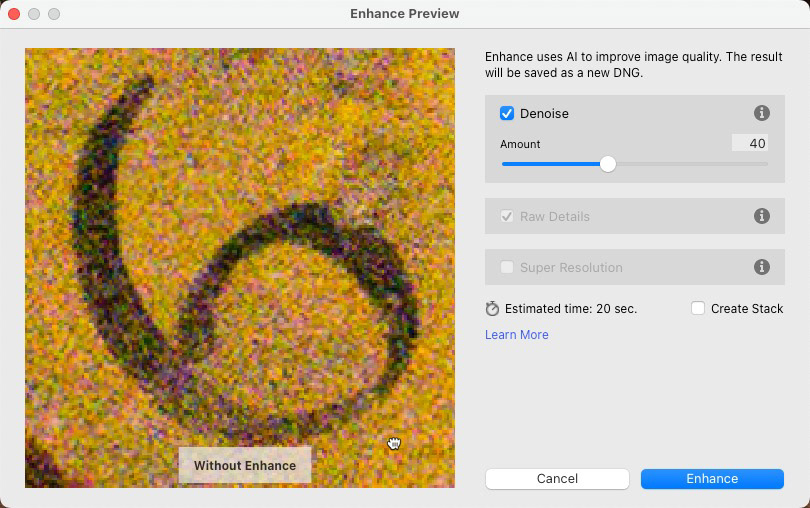Click the Enhance Preview window title
Screen dimensions: 810x508
[404, 13]
